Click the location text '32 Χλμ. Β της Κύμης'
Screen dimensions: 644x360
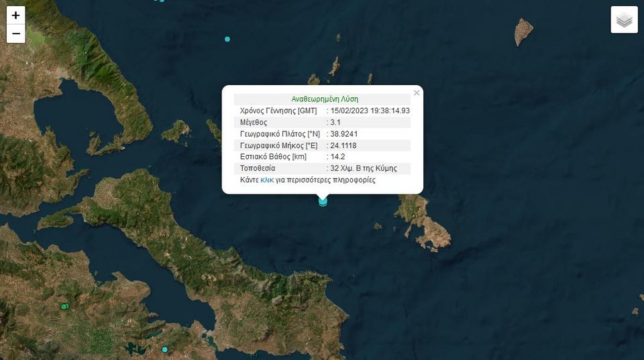[364, 168]
